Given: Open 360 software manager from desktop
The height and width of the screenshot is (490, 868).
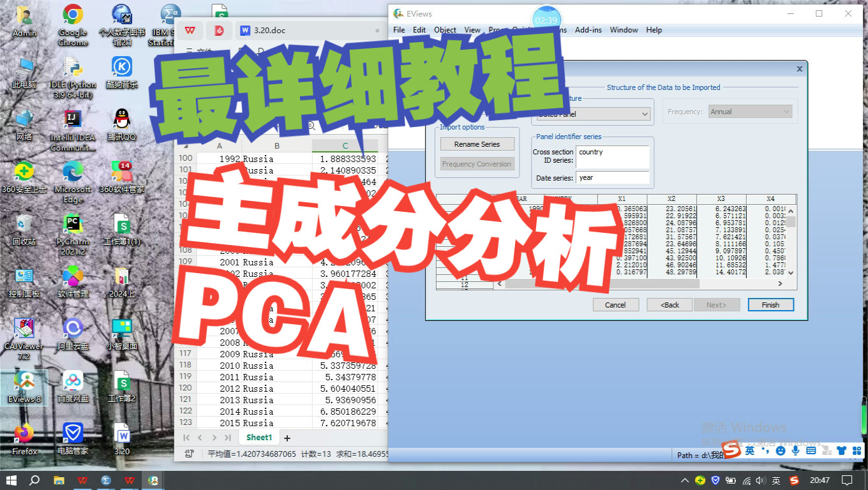Looking at the screenshot, I should point(120,172).
